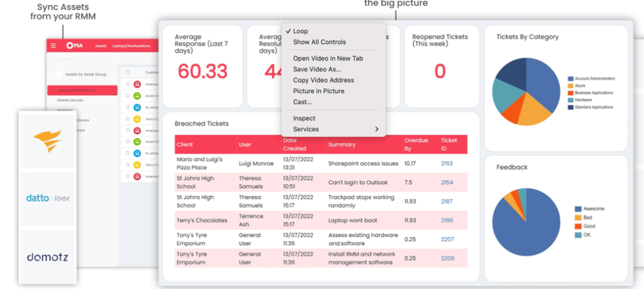Click the Awesome feedback legend swatch
The height and width of the screenshot is (289, 644).
pos(579,209)
